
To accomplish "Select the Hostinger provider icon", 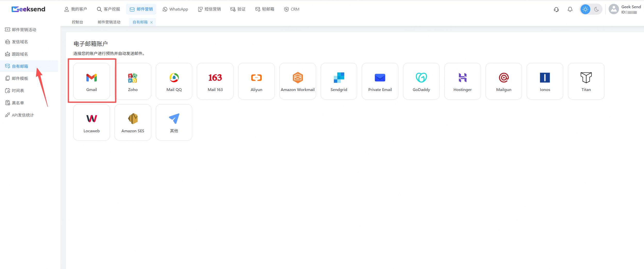I will [463, 78].
